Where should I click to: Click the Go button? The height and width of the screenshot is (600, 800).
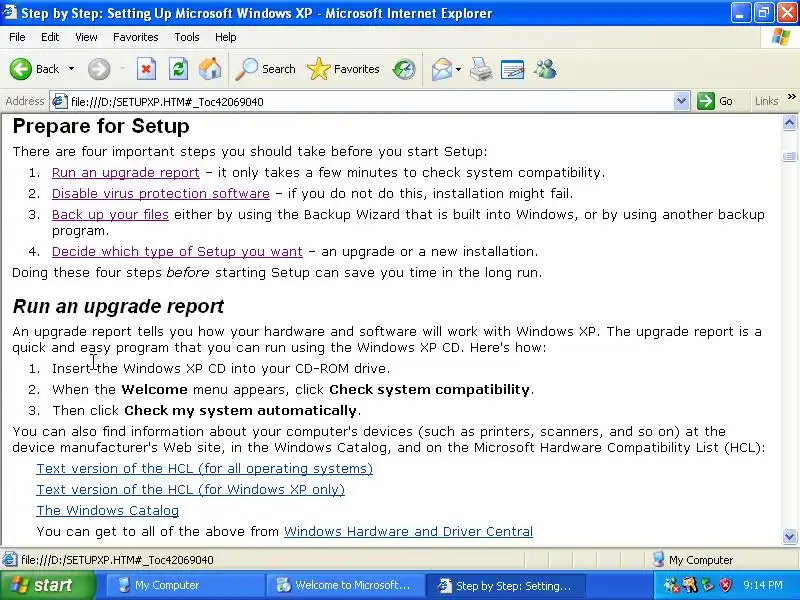[x=715, y=101]
